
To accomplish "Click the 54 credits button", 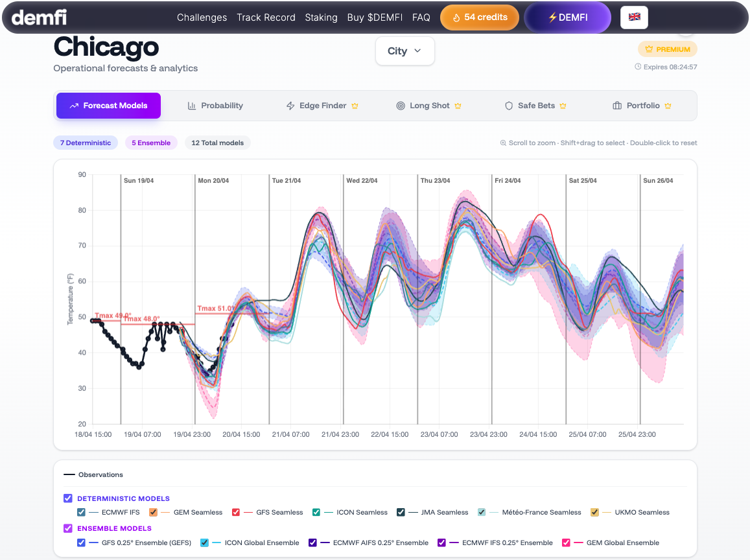I will [x=480, y=17].
